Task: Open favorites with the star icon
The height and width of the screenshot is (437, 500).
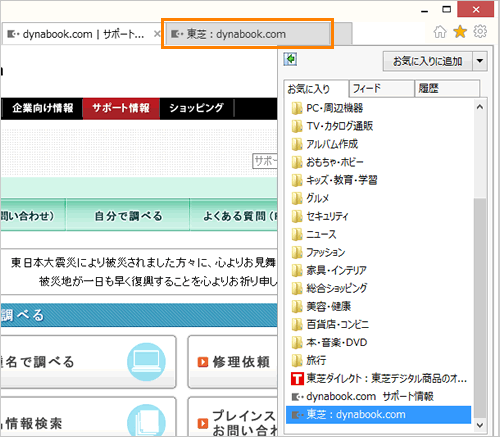Action: coord(460,32)
